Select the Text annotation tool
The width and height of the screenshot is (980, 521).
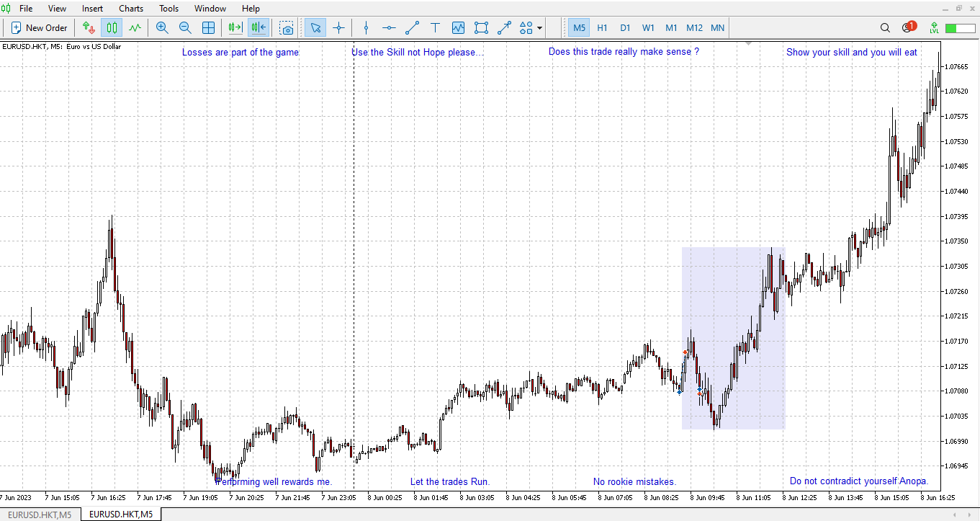coord(435,27)
